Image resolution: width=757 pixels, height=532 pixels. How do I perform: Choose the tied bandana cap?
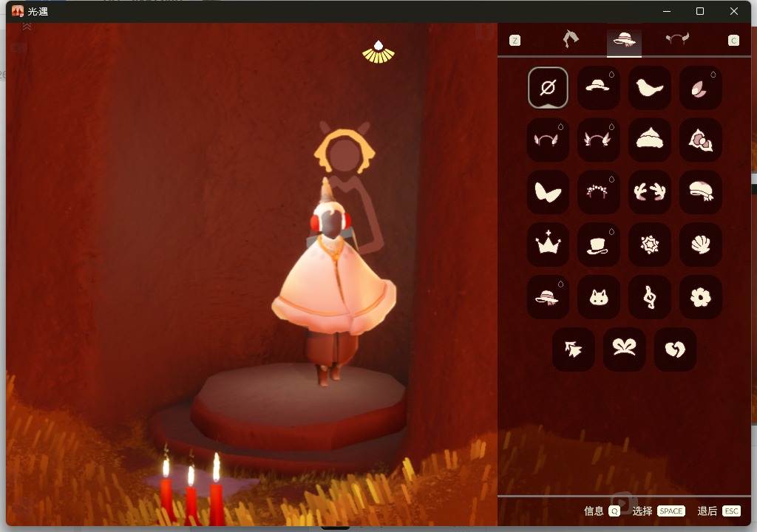[700, 192]
